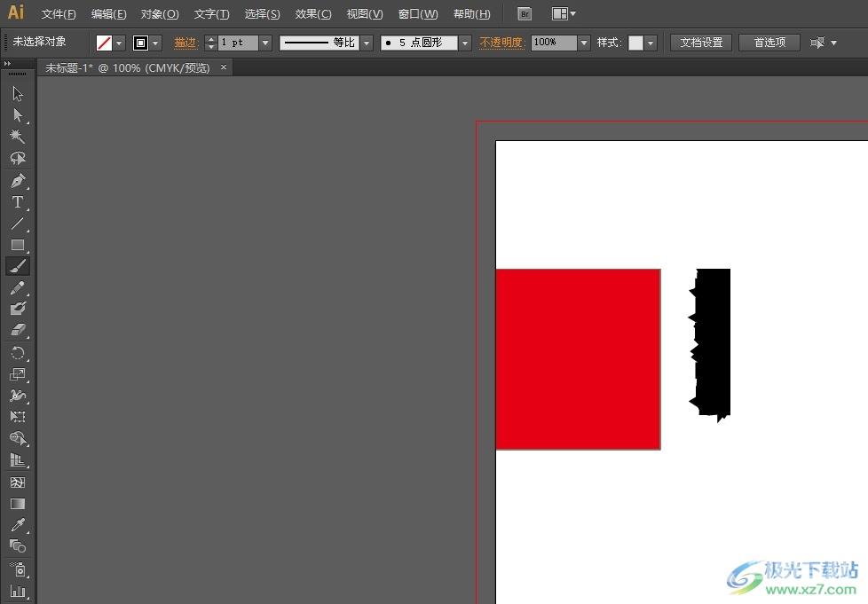Open the 效果(C) menu
Viewport: 868px width, 604px height.
pyautogui.click(x=313, y=14)
